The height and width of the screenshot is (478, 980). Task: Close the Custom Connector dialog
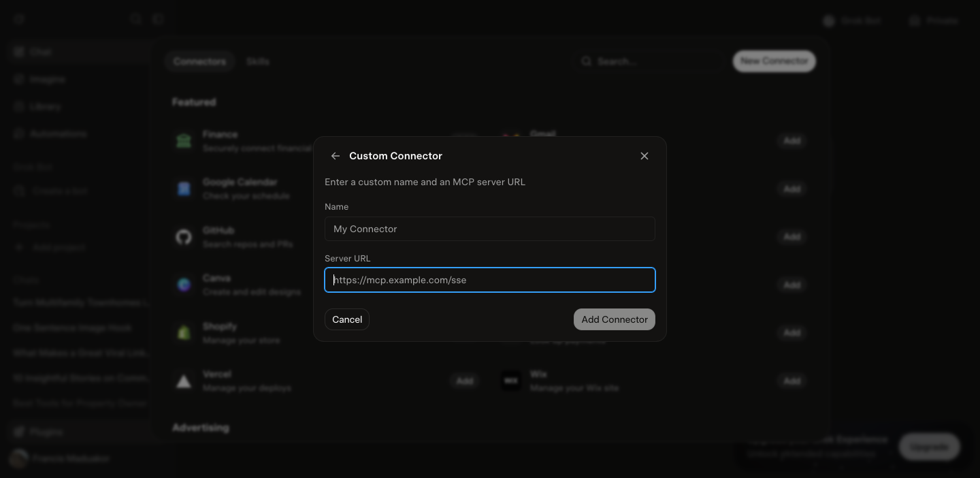tap(644, 156)
